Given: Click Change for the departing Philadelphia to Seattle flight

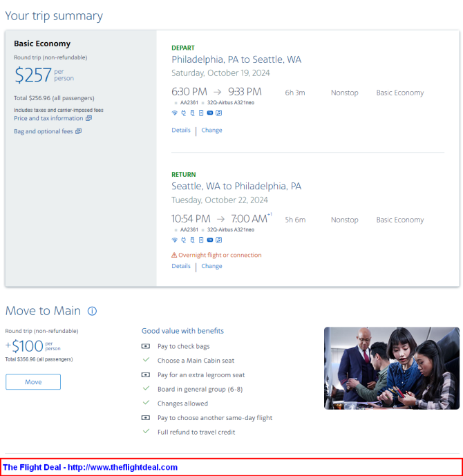Looking at the screenshot, I should coord(211,130).
